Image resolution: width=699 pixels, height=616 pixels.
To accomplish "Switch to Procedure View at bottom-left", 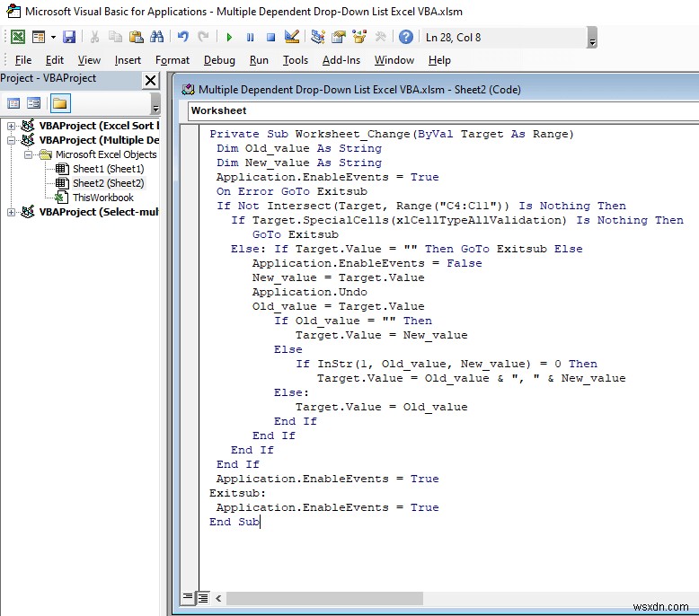I will click(189, 597).
